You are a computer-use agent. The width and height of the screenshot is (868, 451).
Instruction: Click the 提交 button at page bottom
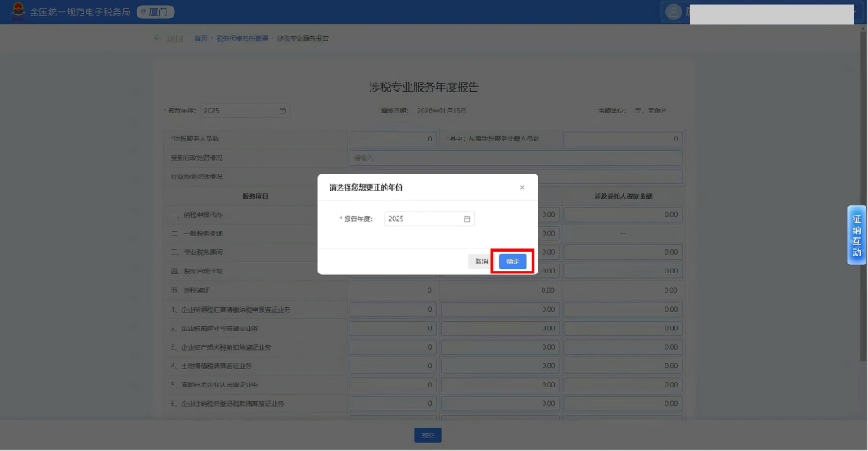(x=428, y=436)
